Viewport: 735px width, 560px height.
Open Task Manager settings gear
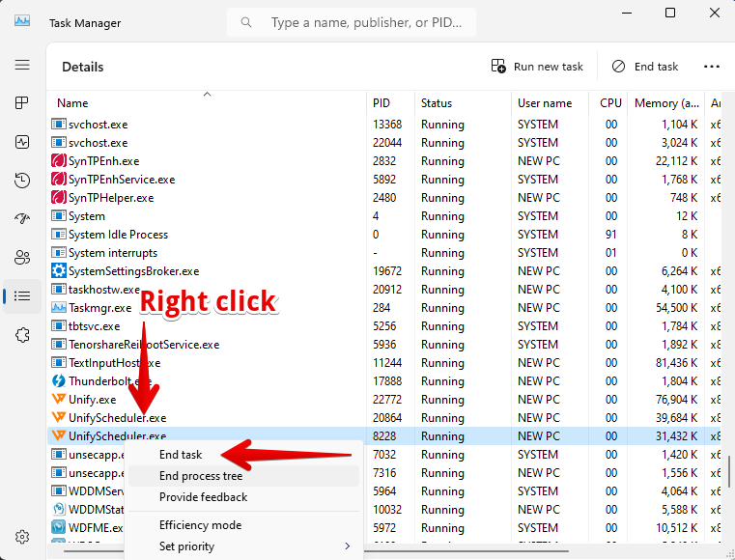tap(22, 537)
